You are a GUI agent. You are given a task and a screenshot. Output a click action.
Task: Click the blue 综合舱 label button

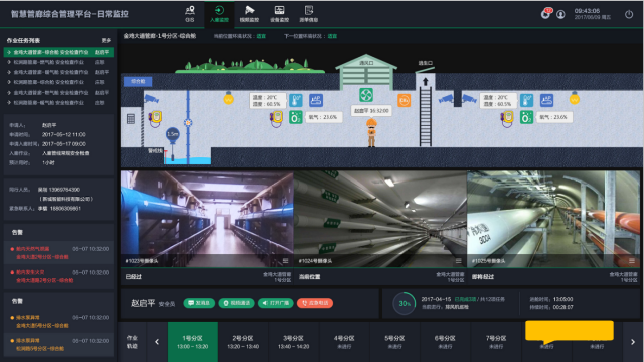coord(138,81)
